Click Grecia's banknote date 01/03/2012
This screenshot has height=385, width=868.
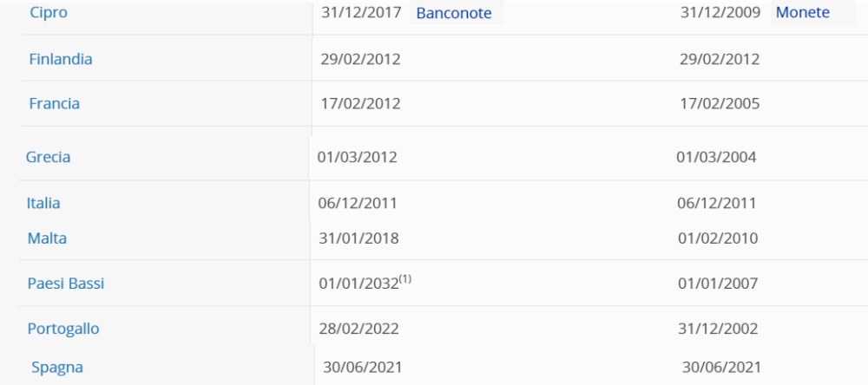point(358,157)
